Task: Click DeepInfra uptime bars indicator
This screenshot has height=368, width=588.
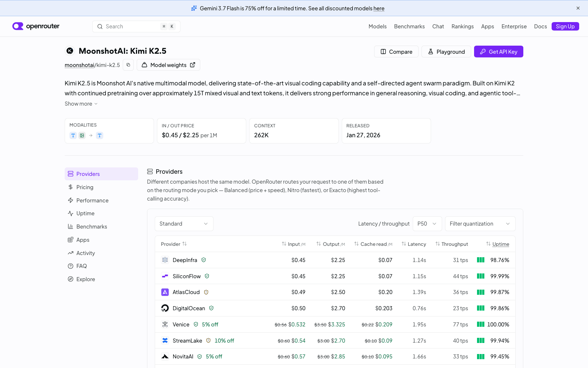Action: click(481, 260)
